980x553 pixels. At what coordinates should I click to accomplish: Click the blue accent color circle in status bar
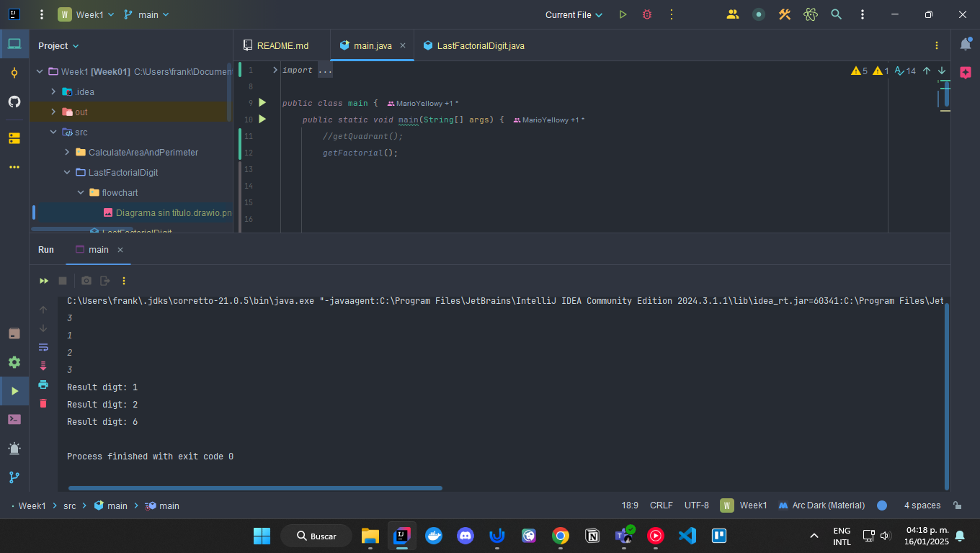[x=882, y=505]
